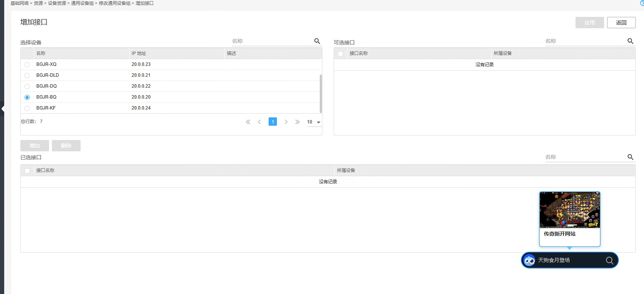The height and width of the screenshot is (294, 644).
Task: Click the mascot icon in 天狗食月登场 bar
Action: click(x=529, y=260)
